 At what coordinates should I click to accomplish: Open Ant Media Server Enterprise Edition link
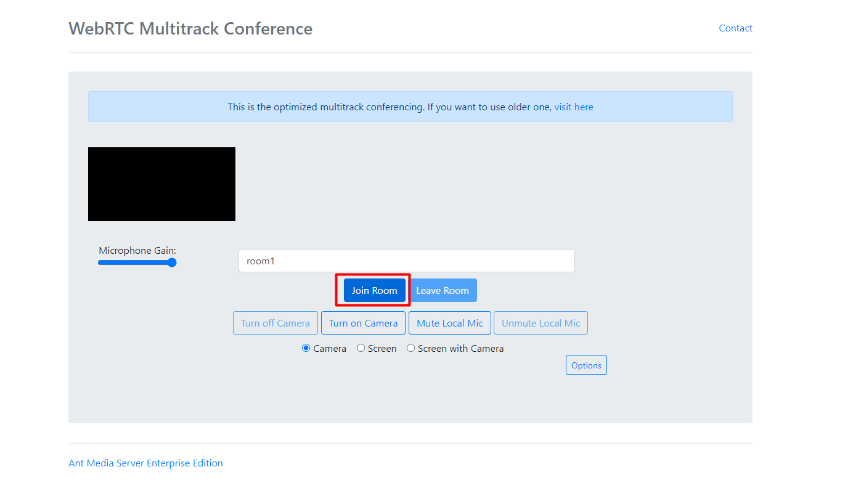point(145,463)
